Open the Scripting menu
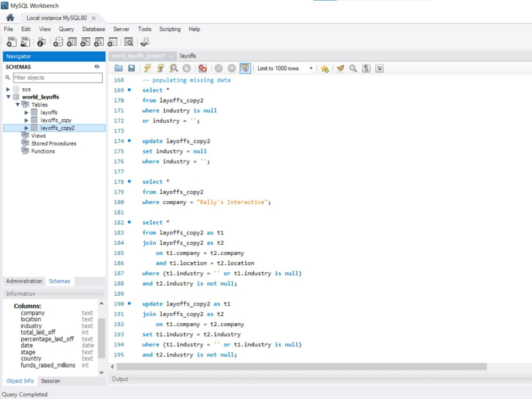Viewport: 532px width, 399px height. click(x=170, y=29)
